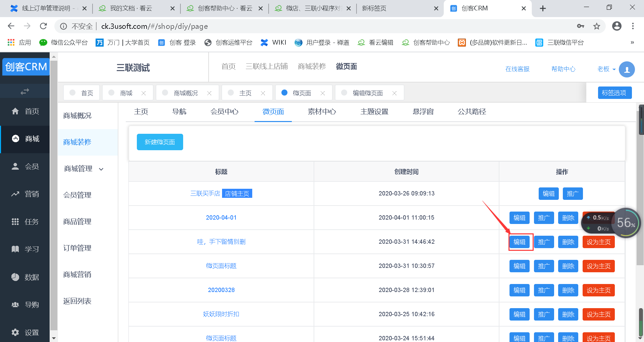Click the left sidebar scrollbar down arrow
Image resolution: width=644 pixels, height=342 pixels.
54,338
